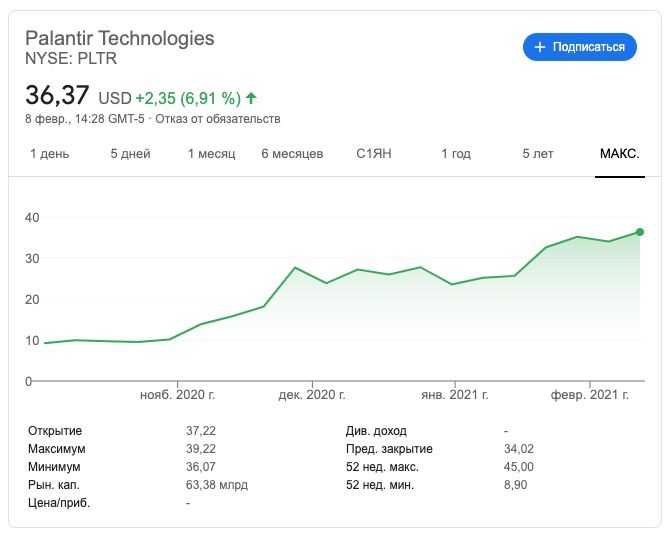Click the нояб. 2020 г. axis label
669x534 pixels.
[177, 396]
